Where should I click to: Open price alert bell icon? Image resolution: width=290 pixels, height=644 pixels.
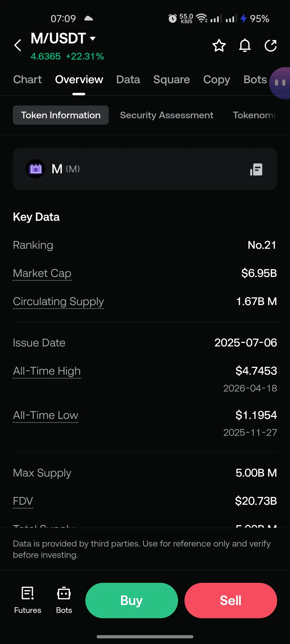(x=245, y=45)
